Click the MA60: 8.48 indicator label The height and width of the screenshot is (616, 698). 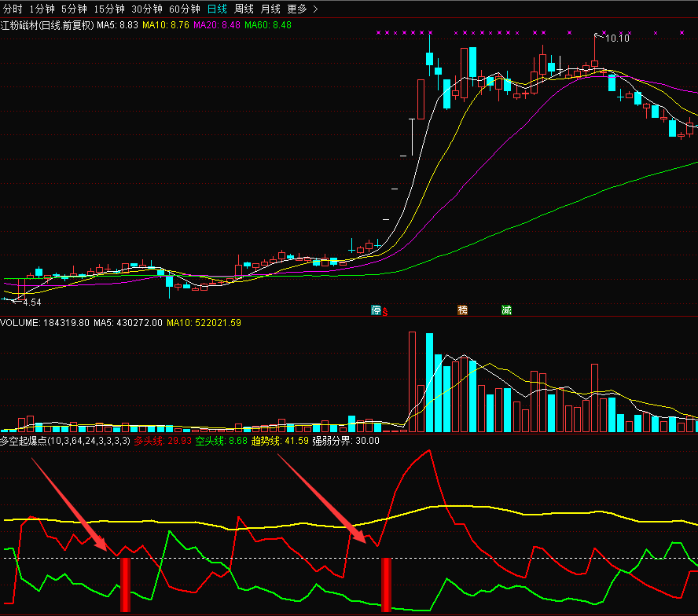pyautogui.click(x=268, y=25)
